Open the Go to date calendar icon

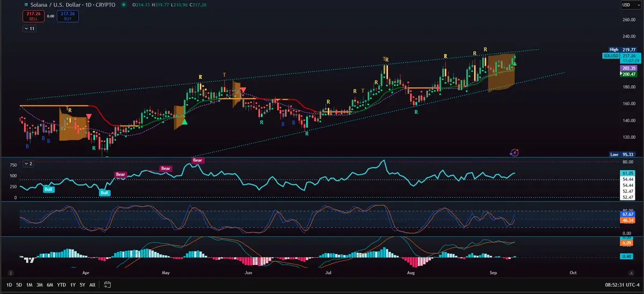pyautogui.click(x=107, y=284)
